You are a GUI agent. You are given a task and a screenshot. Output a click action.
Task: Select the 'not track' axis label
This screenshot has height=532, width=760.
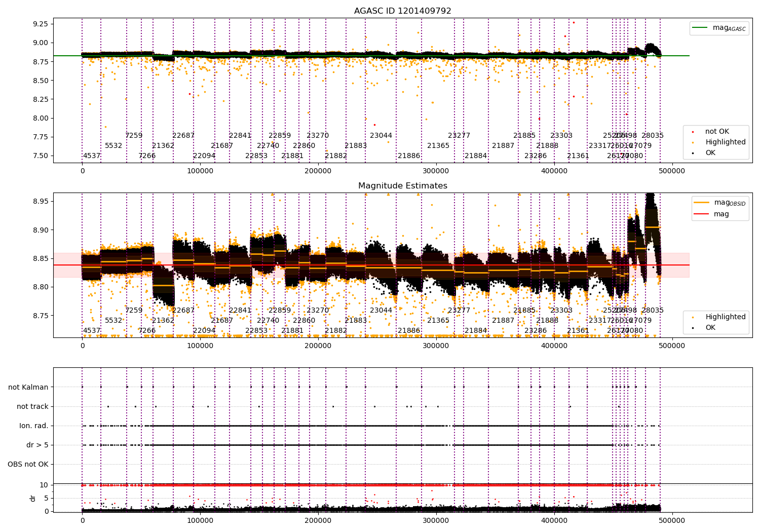point(32,407)
